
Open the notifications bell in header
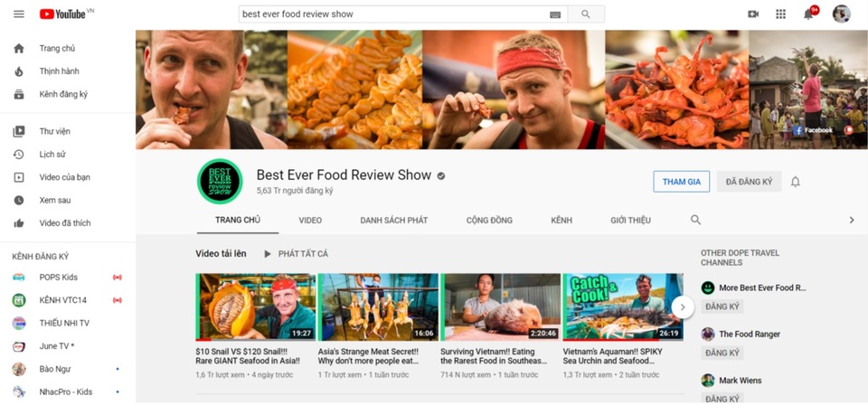tap(808, 14)
